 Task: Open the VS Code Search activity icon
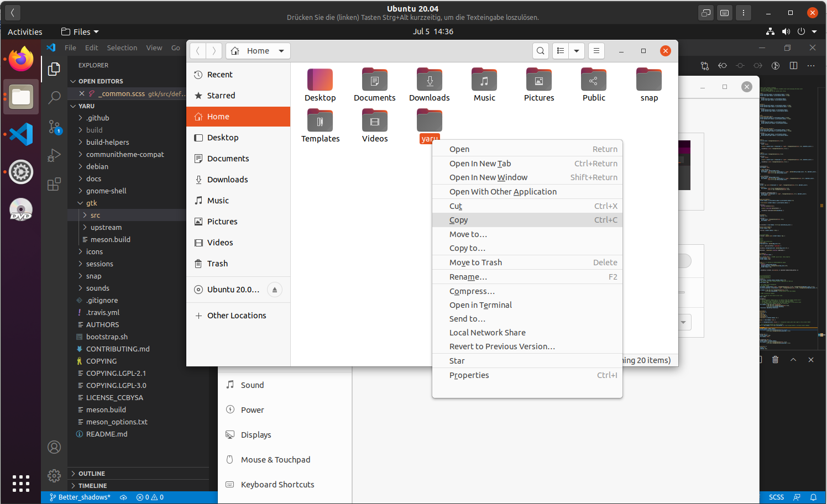pos(54,98)
